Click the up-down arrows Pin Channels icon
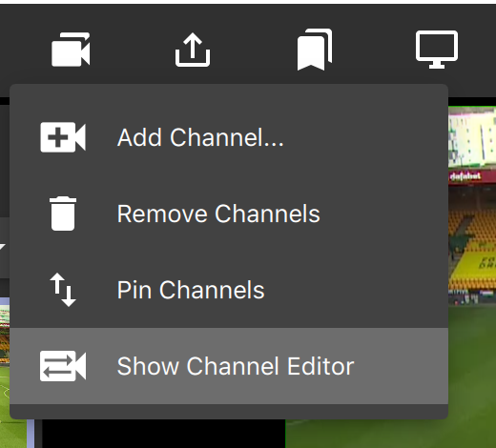The height and width of the screenshot is (448, 496). 63,290
